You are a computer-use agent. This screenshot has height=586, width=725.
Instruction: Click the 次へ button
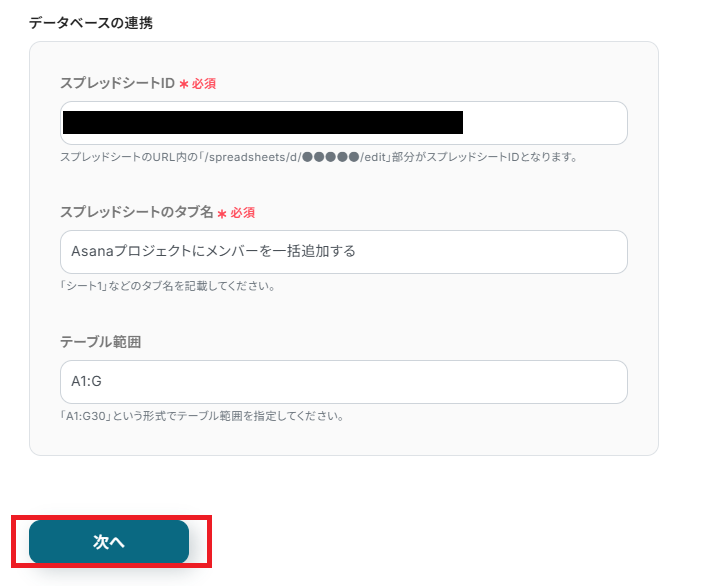(x=109, y=541)
